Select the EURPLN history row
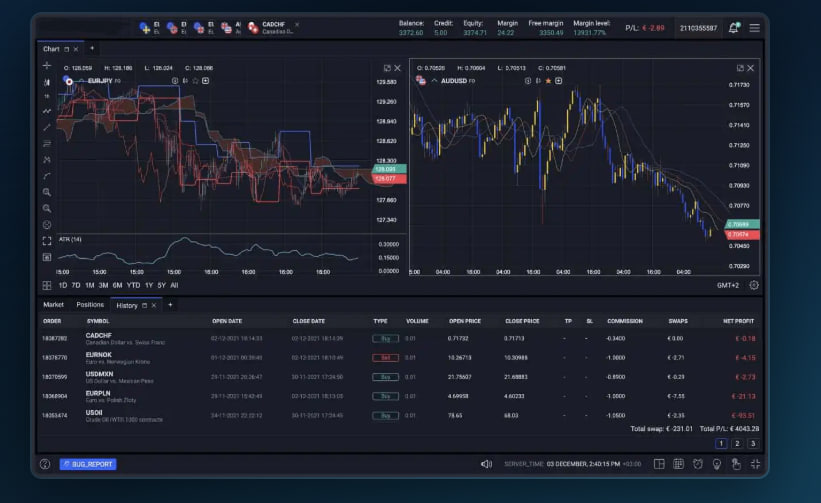 click(399, 396)
